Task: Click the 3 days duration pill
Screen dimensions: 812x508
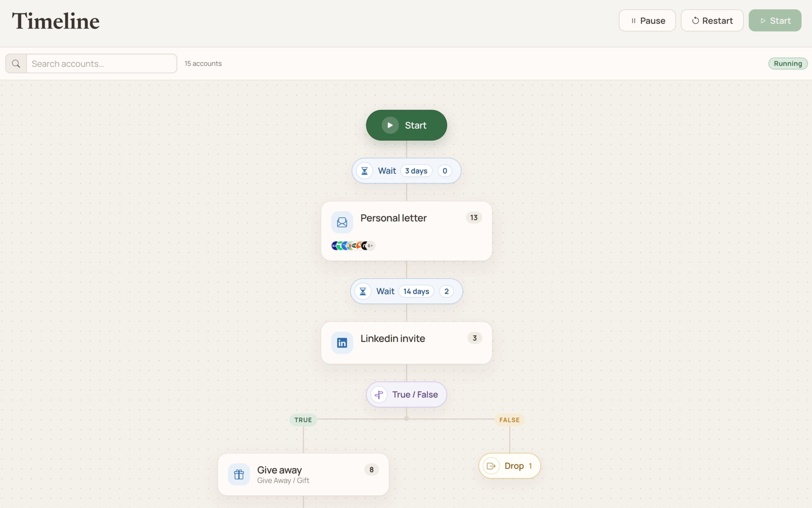Action: (x=416, y=171)
